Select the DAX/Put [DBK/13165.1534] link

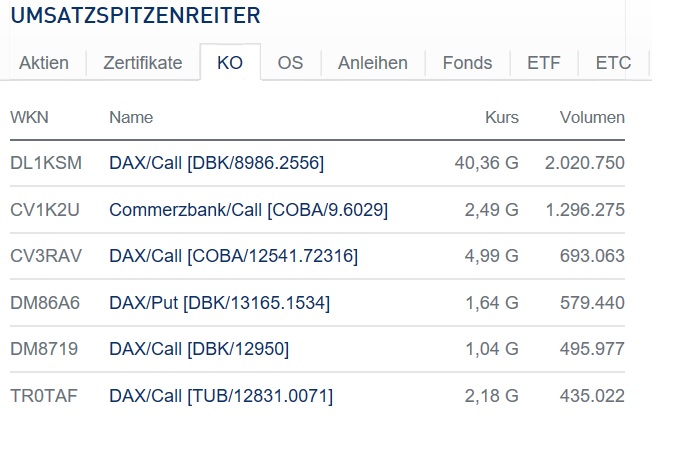[x=219, y=302]
